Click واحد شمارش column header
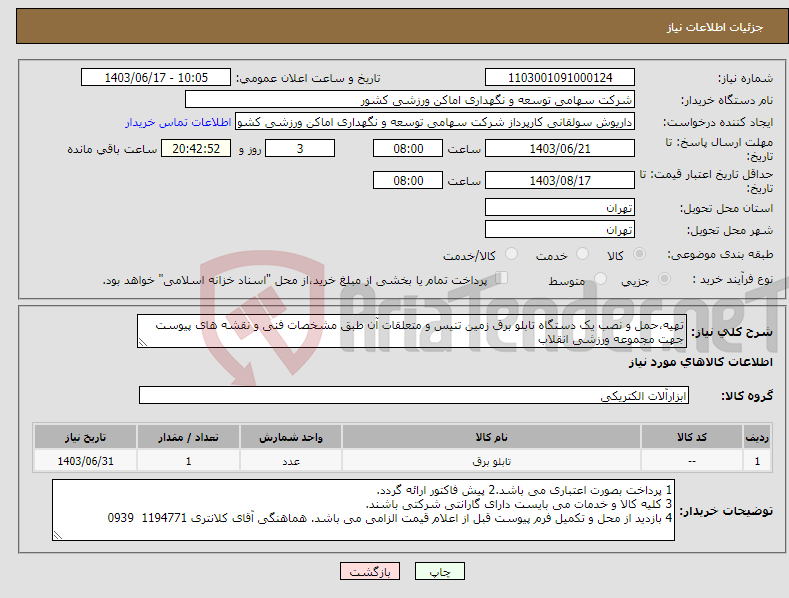Image resolution: width=789 pixels, height=598 pixels. pos(291,437)
